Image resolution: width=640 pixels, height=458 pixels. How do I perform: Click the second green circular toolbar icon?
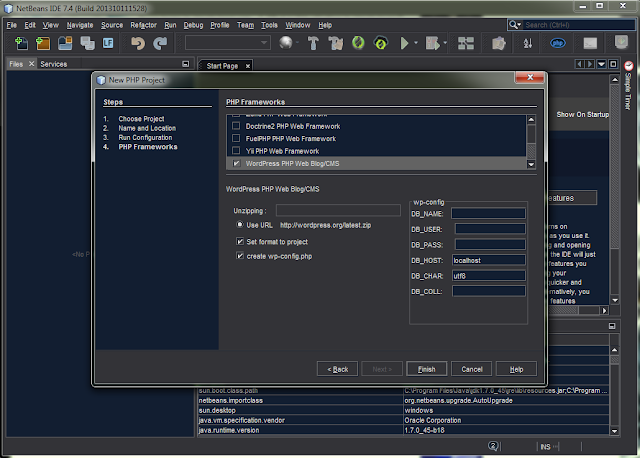point(381,42)
